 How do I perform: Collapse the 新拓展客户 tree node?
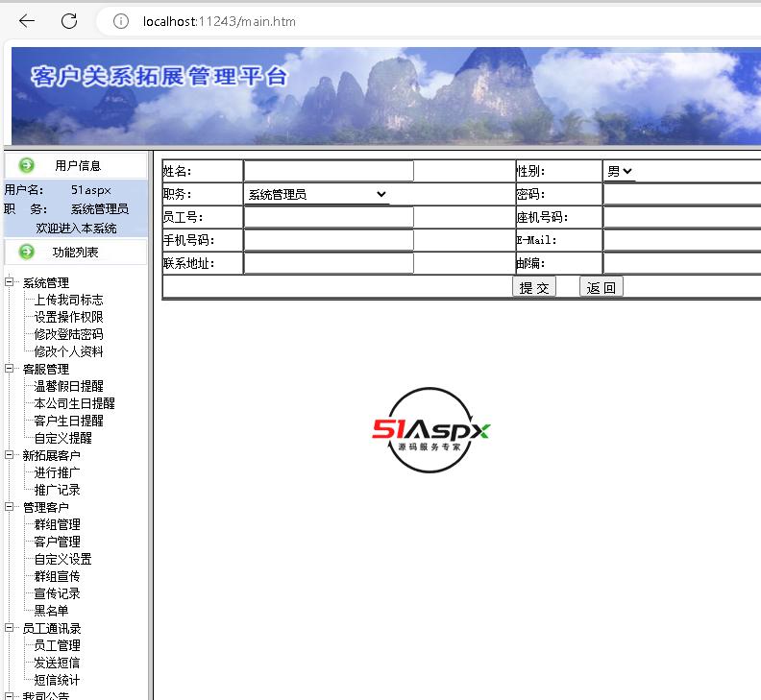[10, 454]
